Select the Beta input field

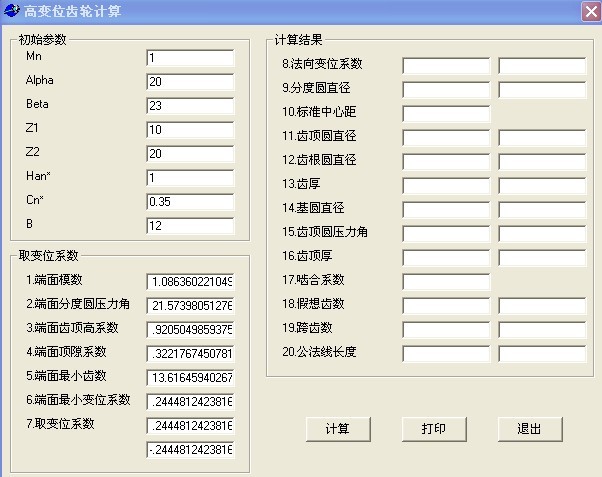190,106
